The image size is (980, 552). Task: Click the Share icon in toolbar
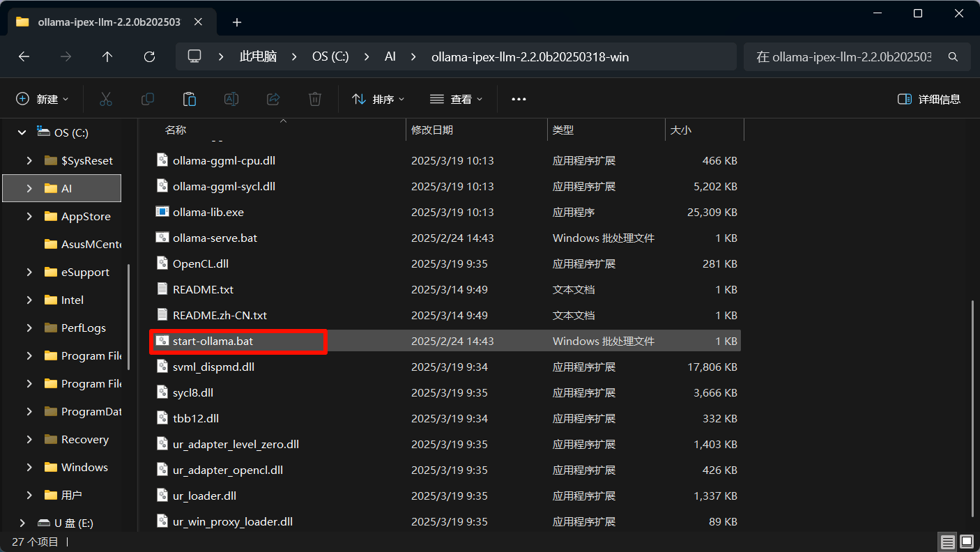point(273,99)
